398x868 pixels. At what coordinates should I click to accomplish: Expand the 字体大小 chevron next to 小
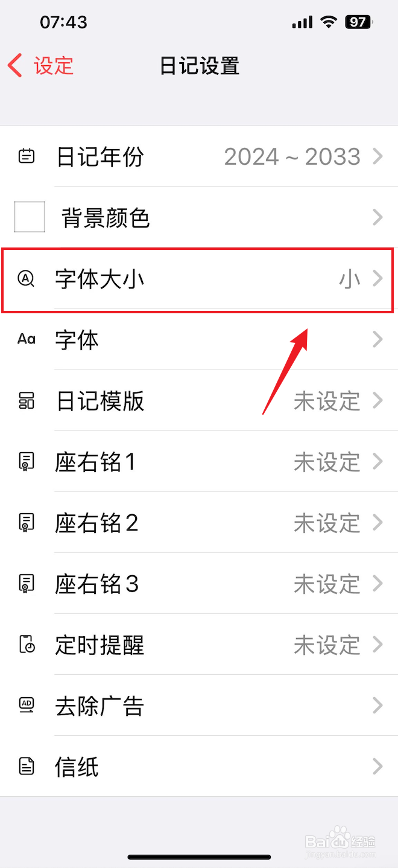click(378, 279)
